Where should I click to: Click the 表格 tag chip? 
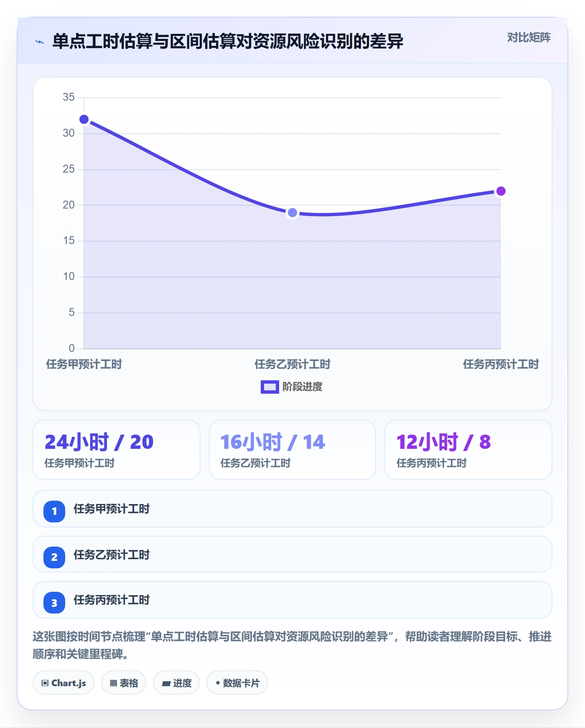pos(124,683)
